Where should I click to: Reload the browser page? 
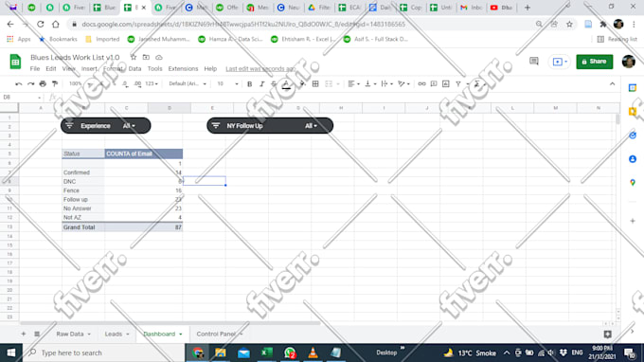40,25
